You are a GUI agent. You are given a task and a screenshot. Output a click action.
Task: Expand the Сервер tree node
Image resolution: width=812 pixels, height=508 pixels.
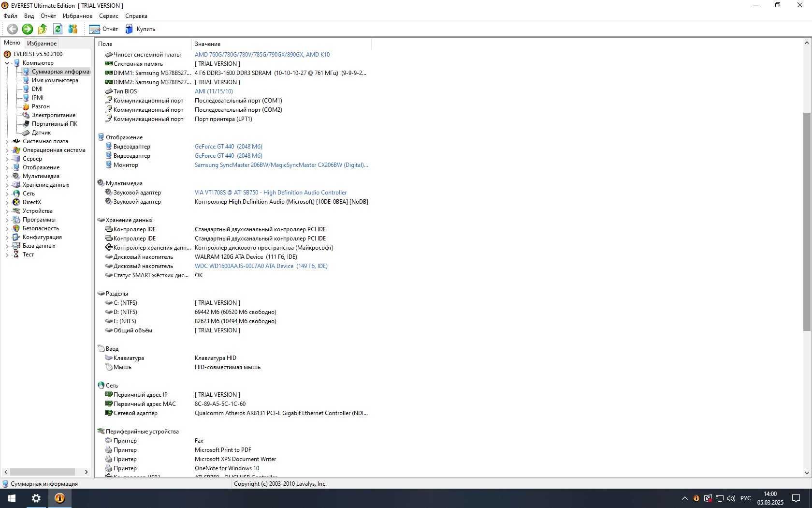tap(7, 159)
